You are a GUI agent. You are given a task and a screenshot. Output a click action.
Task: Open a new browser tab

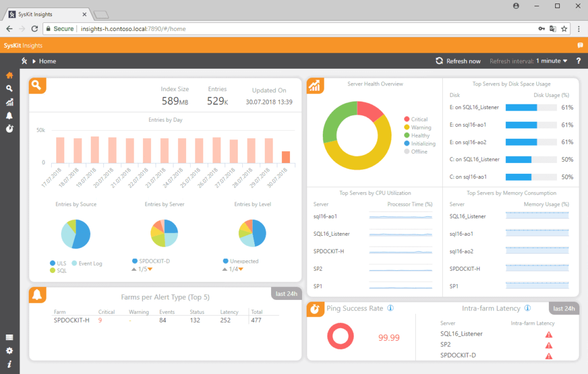point(101,14)
